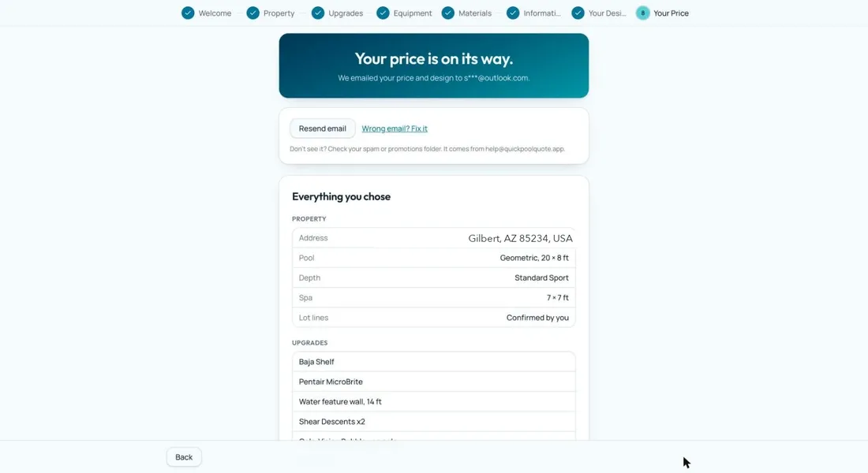This screenshot has height=473, width=868.
Task: Resend the price email
Action: (322, 128)
